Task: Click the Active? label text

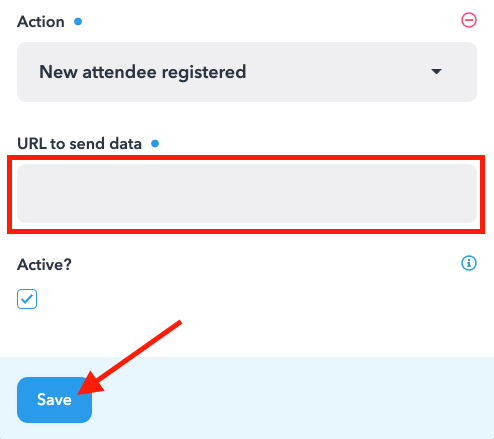Action: tap(44, 265)
